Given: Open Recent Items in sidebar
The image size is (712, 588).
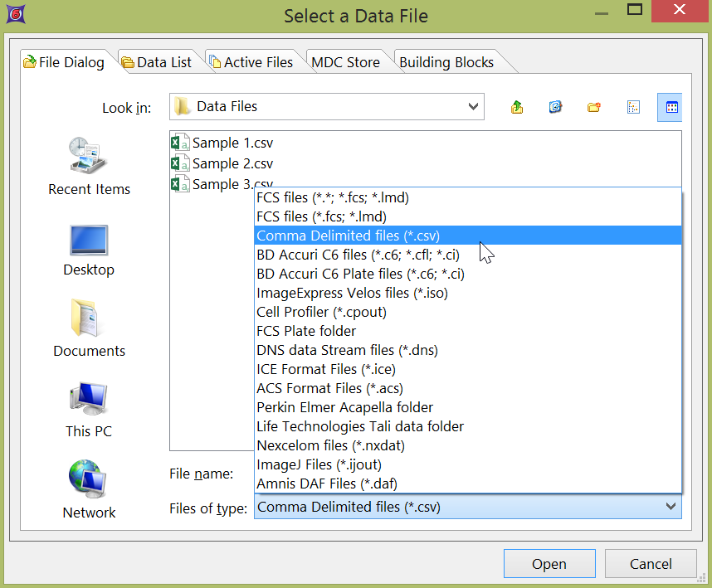Looking at the screenshot, I should point(89,167).
